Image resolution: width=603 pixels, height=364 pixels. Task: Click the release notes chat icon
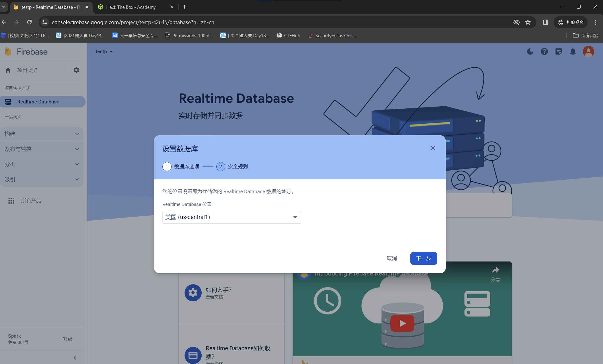click(x=558, y=51)
